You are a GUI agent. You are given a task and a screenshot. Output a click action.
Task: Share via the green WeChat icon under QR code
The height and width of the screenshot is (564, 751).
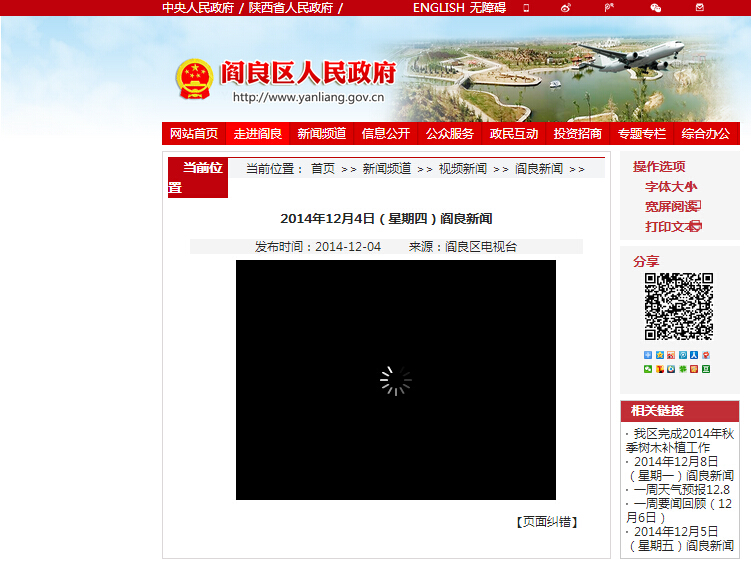click(648, 370)
